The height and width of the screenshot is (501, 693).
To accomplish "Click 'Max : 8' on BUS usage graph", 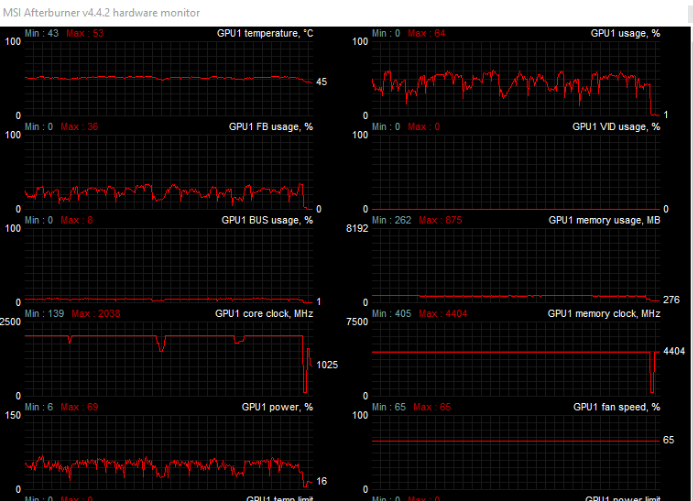I will [x=76, y=220].
